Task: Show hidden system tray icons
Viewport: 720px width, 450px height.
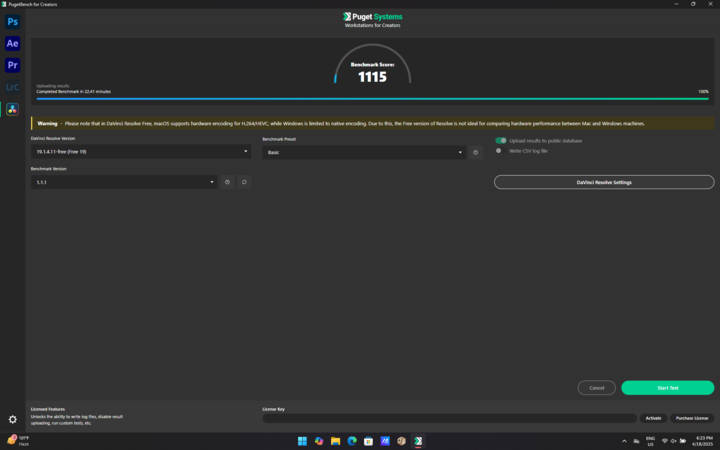Action: coord(624,441)
